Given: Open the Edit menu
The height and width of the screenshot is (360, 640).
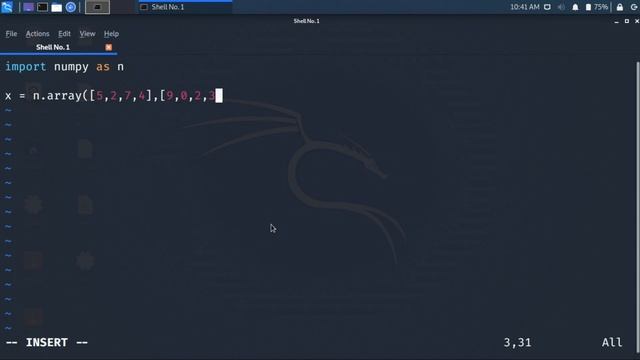Looking at the screenshot, I should pos(64,34).
